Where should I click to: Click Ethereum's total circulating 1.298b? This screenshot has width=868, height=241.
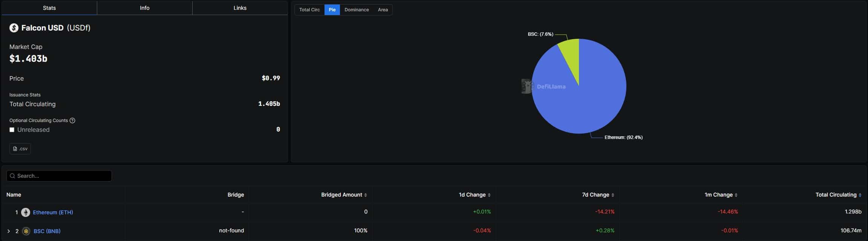coord(853,212)
